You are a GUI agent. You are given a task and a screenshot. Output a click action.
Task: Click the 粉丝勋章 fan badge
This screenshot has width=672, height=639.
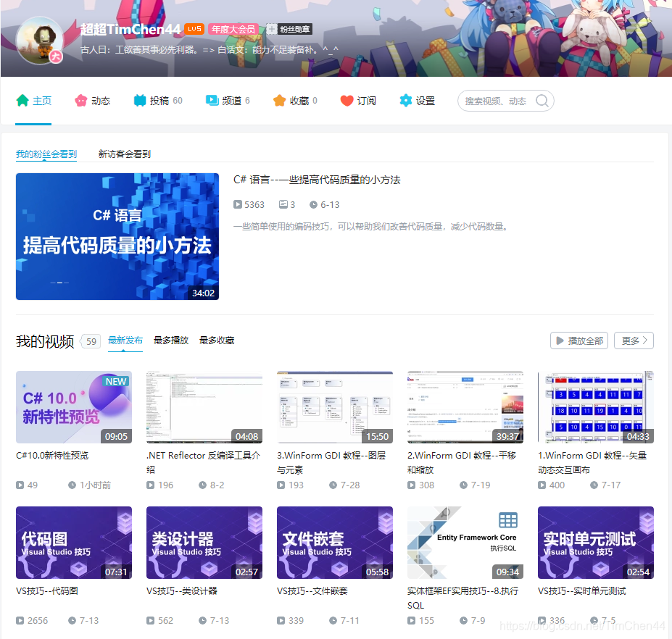pyautogui.click(x=289, y=29)
